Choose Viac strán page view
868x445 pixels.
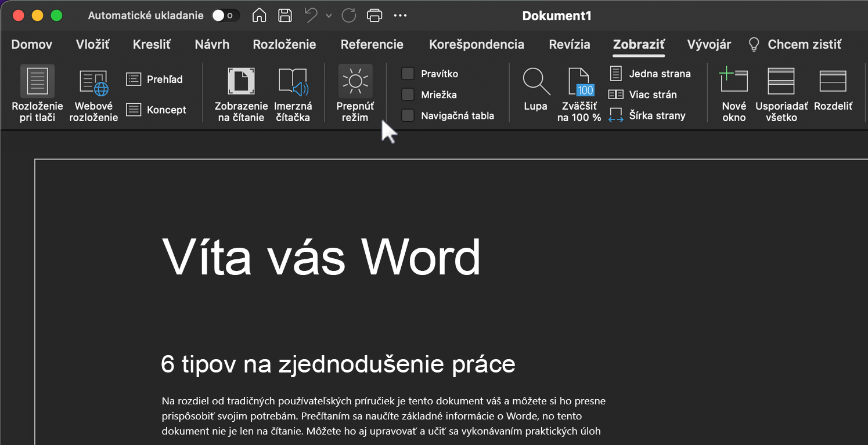pos(643,95)
